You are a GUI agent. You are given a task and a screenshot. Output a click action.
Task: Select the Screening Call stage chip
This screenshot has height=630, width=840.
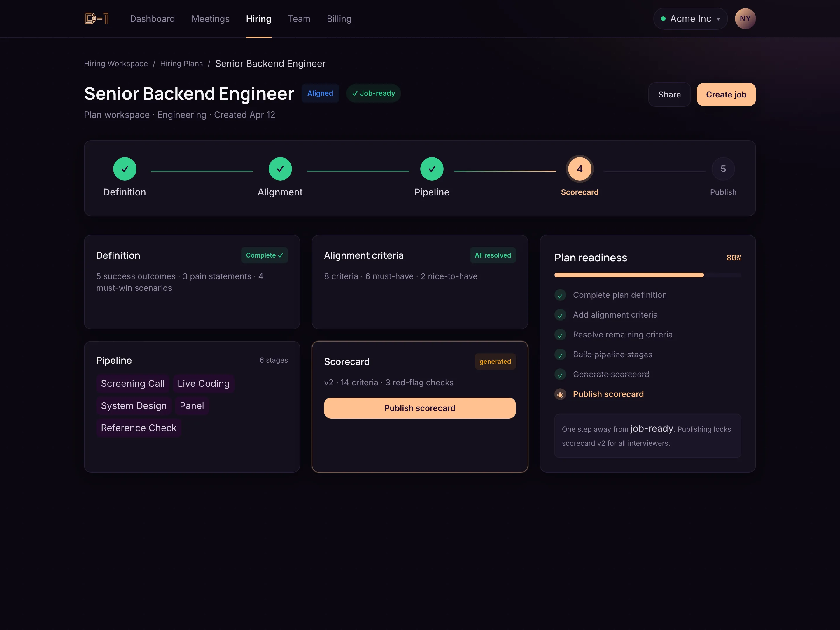pos(132,384)
